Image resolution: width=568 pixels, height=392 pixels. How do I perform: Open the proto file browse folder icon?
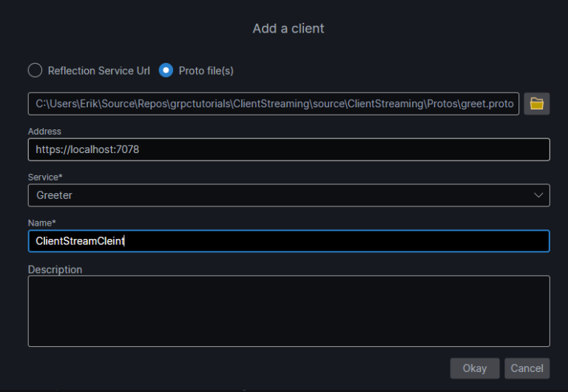[x=536, y=104]
